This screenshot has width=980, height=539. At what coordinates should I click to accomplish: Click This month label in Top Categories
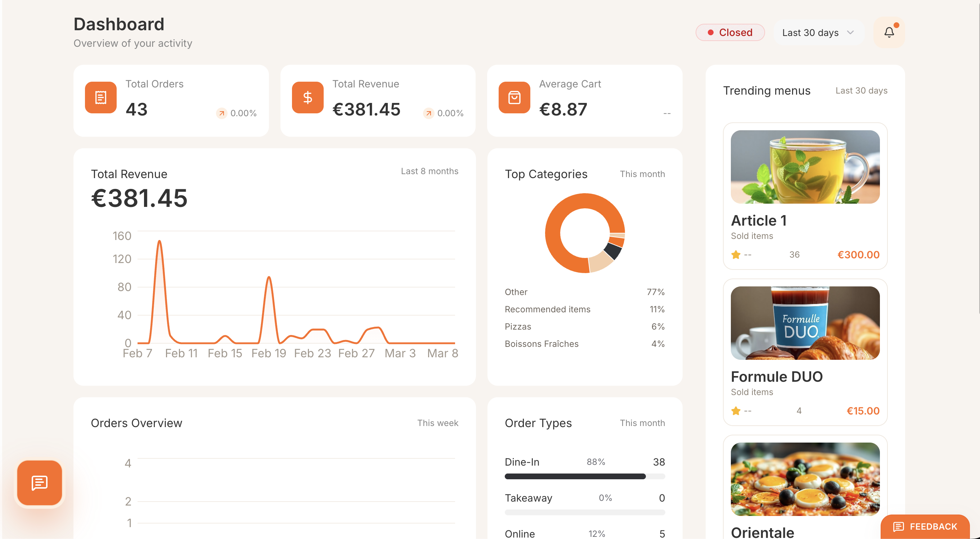(642, 174)
